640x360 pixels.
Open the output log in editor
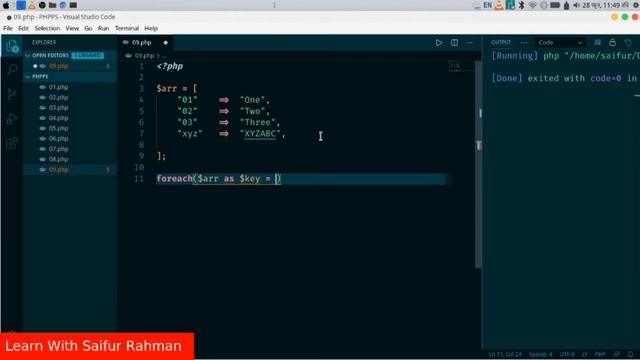628,42
